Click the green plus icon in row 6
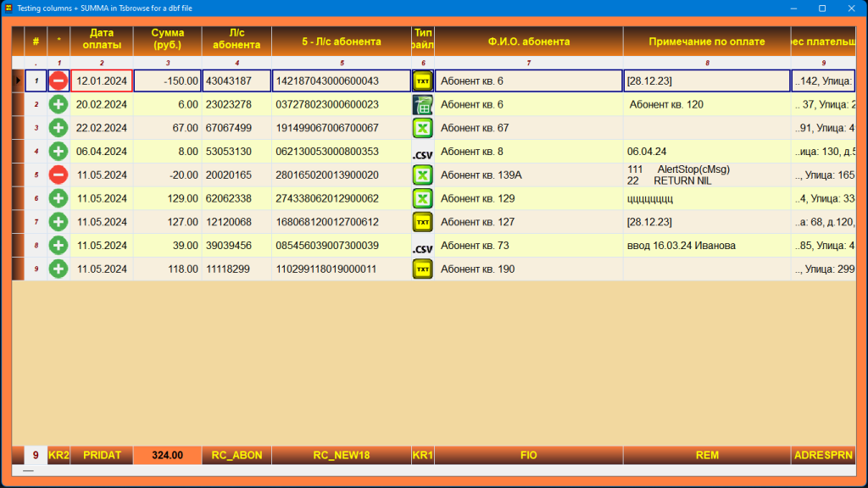Viewport: 868px width, 488px height. [x=58, y=198]
